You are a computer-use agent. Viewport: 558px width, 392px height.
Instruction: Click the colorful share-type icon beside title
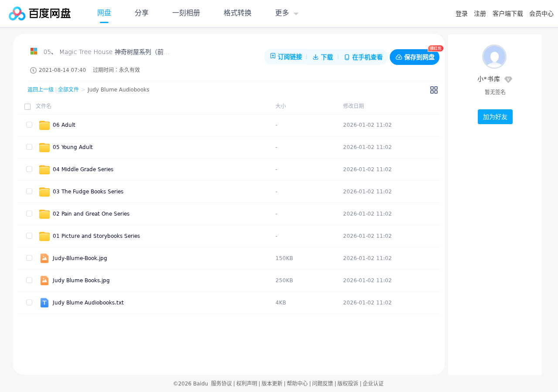point(34,51)
